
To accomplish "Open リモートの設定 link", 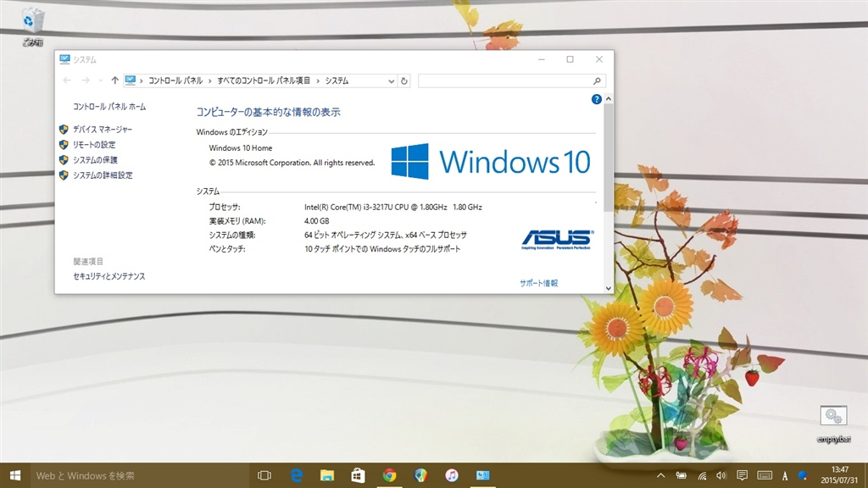I will point(94,145).
